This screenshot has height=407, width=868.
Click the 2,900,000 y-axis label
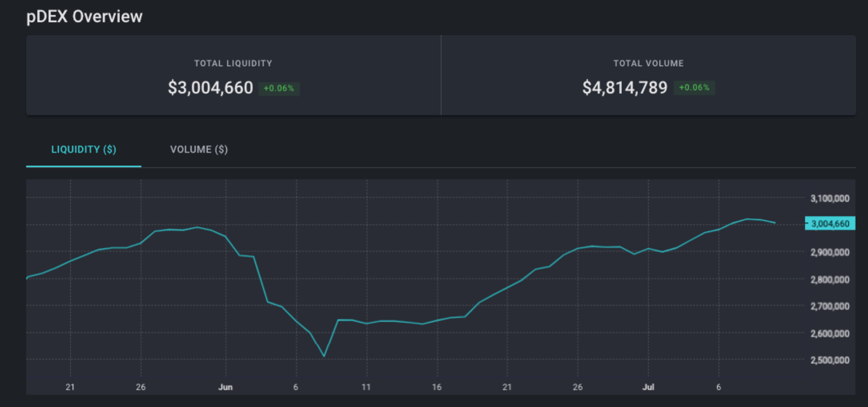click(x=830, y=252)
